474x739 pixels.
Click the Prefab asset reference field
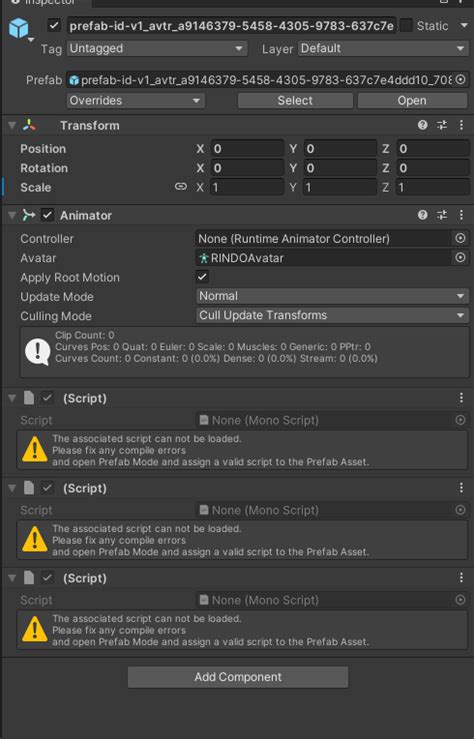pos(259,80)
